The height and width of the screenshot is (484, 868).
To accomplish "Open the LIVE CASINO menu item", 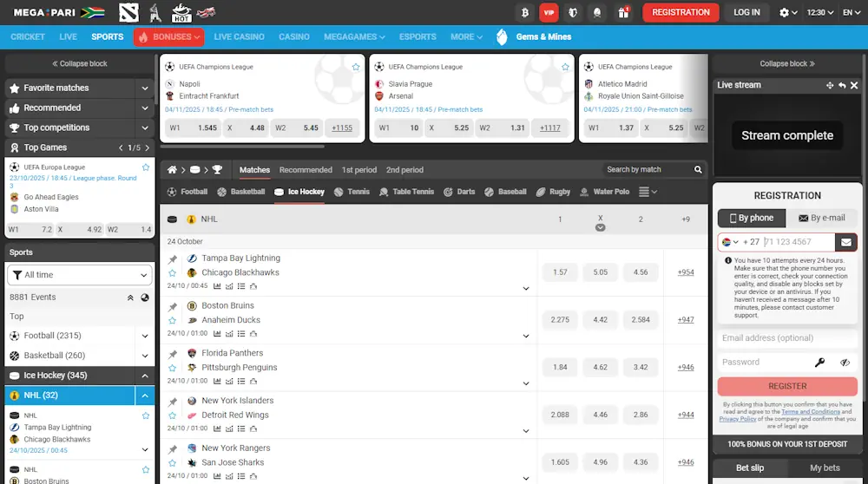I will pyautogui.click(x=240, y=37).
